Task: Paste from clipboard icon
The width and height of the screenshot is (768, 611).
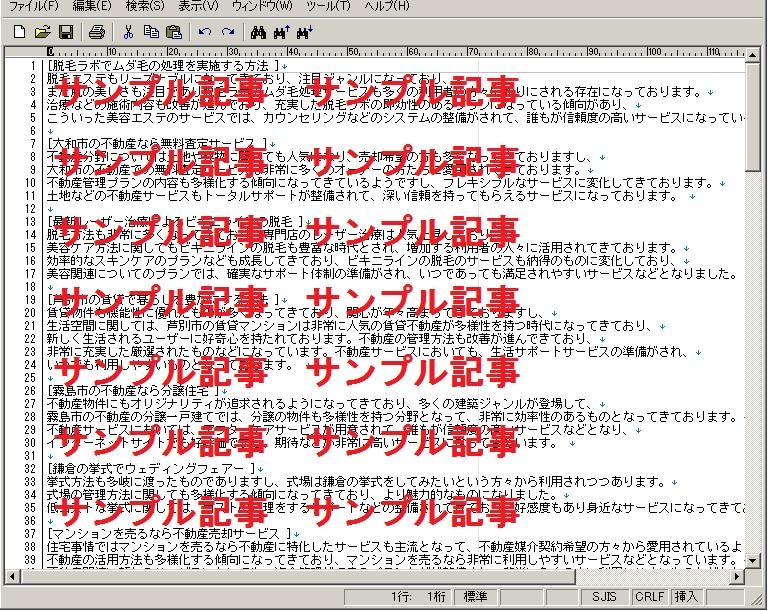Action: click(x=174, y=32)
